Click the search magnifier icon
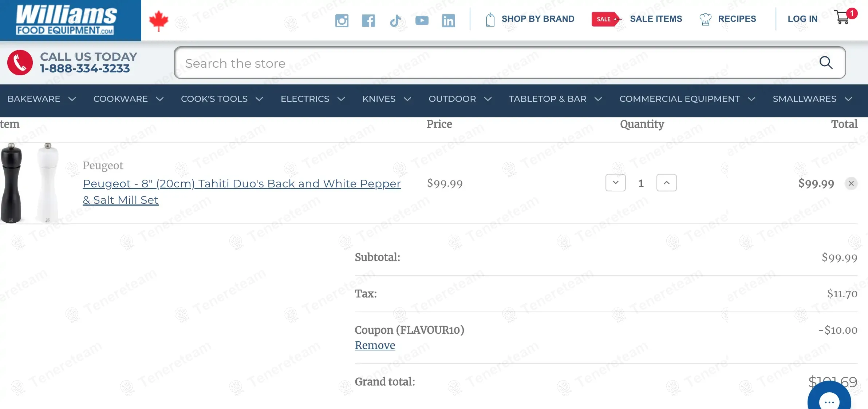868x409 pixels. coord(826,63)
